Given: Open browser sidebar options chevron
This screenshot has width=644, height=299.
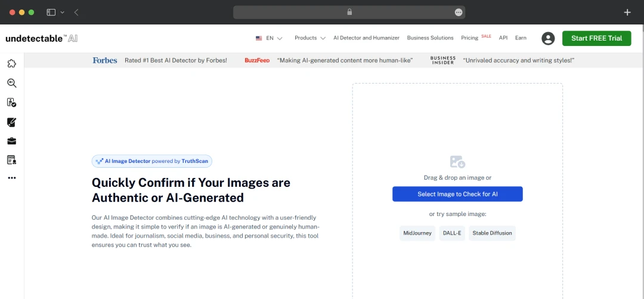Looking at the screenshot, I should 63,13.
